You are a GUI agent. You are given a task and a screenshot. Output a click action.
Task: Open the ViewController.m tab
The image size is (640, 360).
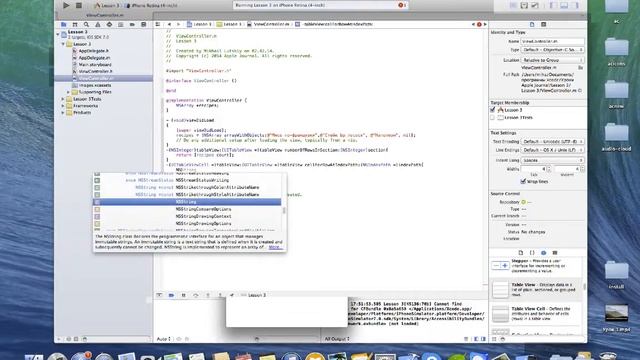[x=104, y=15]
